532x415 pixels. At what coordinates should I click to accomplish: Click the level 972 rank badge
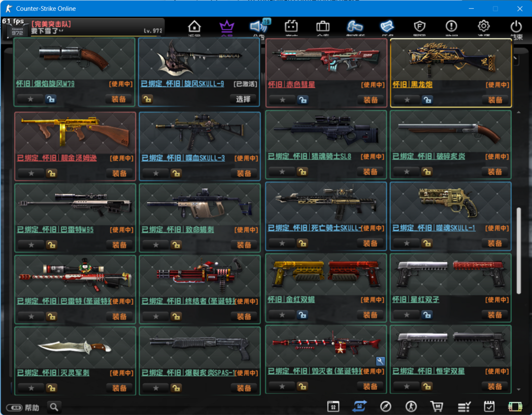click(17, 30)
